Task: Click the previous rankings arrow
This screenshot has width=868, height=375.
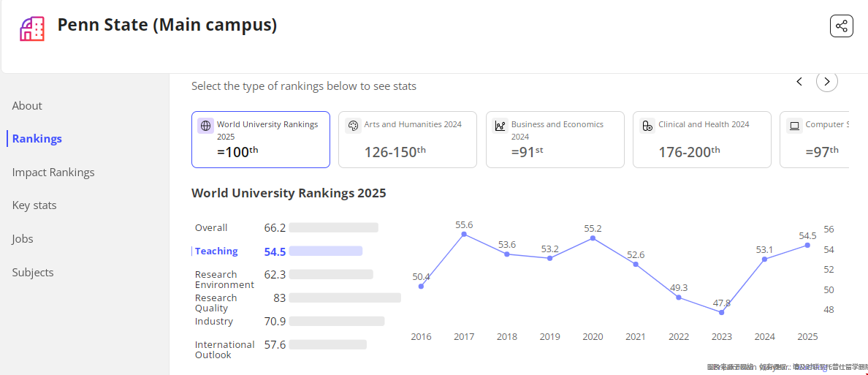Action: (799, 81)
